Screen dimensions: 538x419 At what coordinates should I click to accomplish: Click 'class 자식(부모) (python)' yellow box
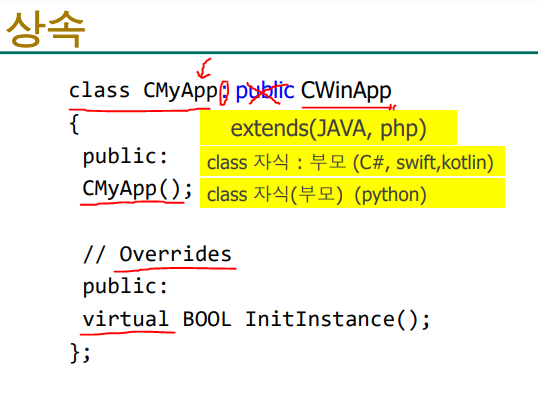point(352,193)
